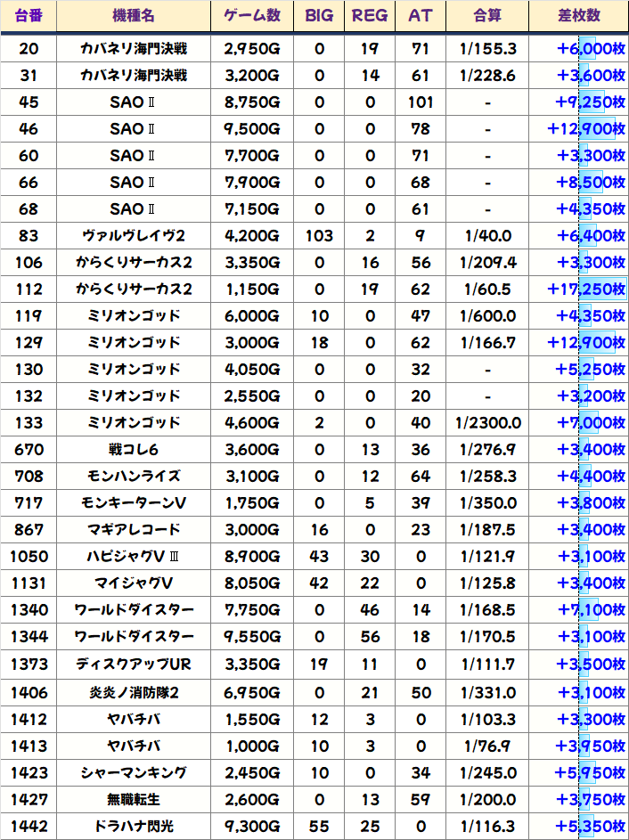This screenshot has height=840, width=629.
Task: Click 1/200.0 combined rate cell
Action: click(487, 800)
